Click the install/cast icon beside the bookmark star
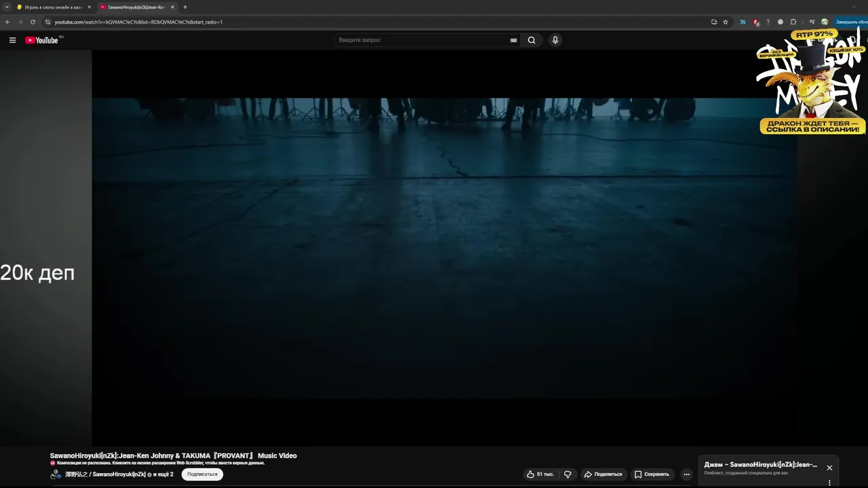The image size is (868, 488). tap(714, 22)
